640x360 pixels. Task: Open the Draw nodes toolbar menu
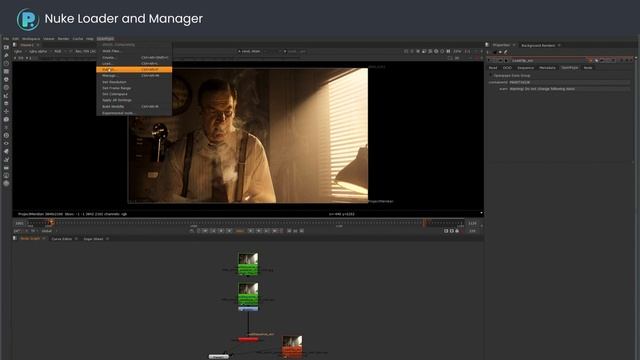[x=6, y=56]
